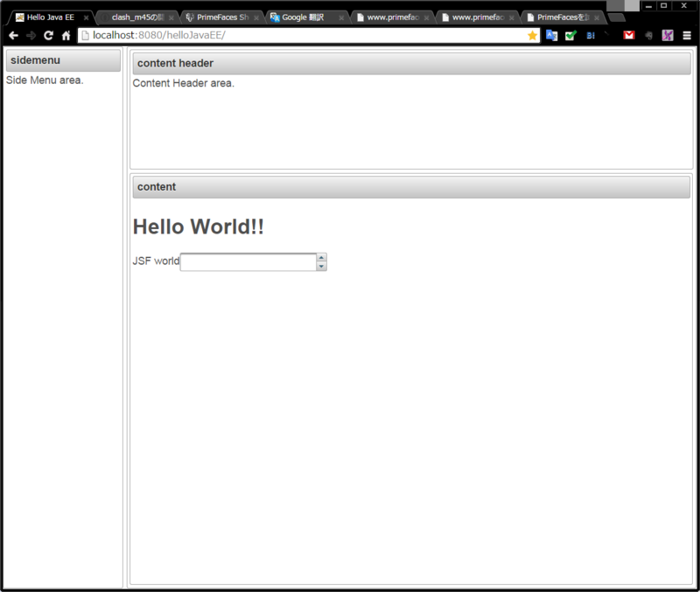Click the JSF world spinner input field
This screenshot has width=700, height=592.
pyautogui.click(x=248, y=261)
